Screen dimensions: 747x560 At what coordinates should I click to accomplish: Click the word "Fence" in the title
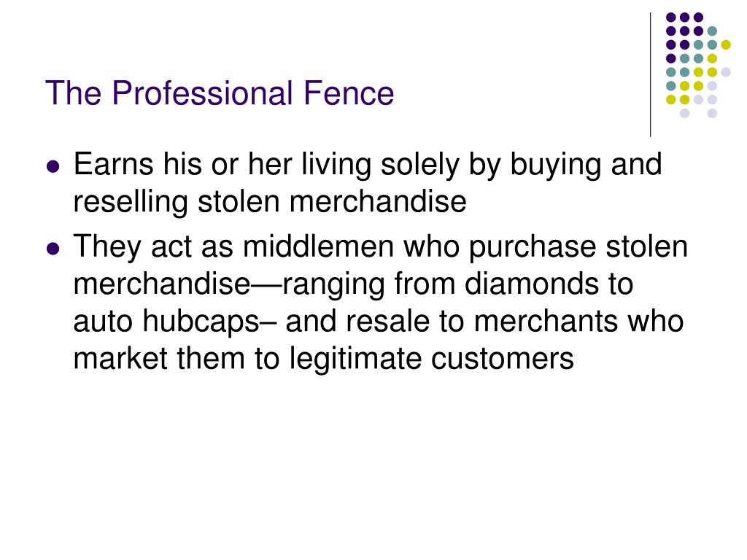tap(349, 93)
